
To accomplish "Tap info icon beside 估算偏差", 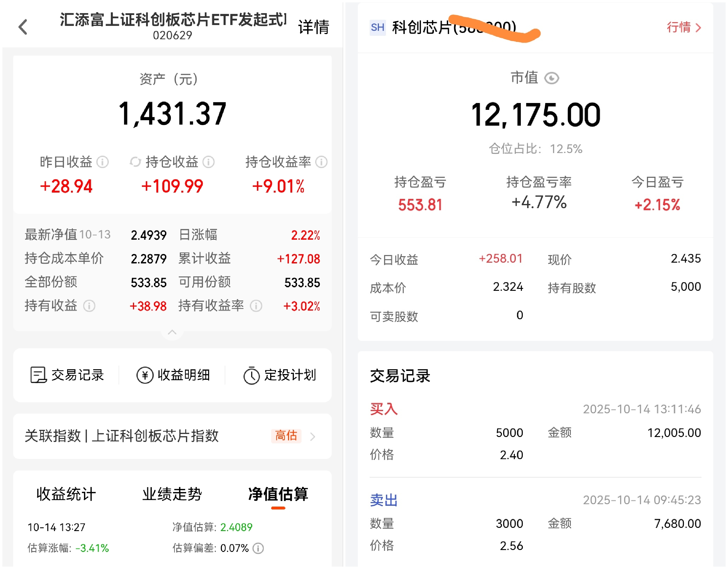I will 258,548.
